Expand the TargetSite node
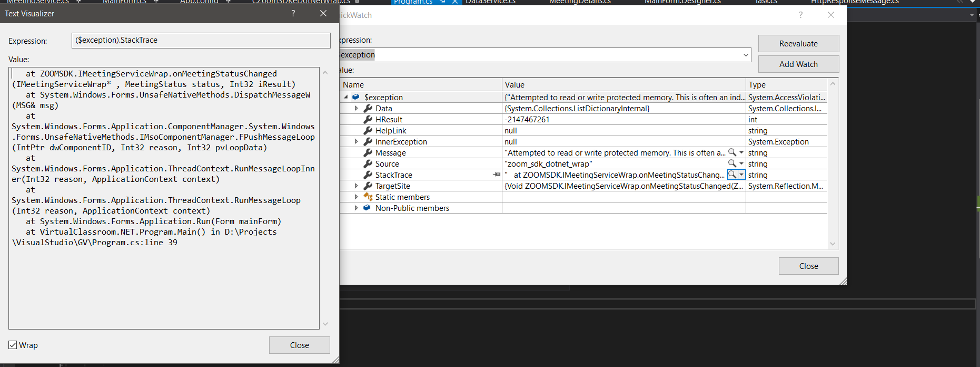This screenshot has width=980, height=367. (357, 186)
